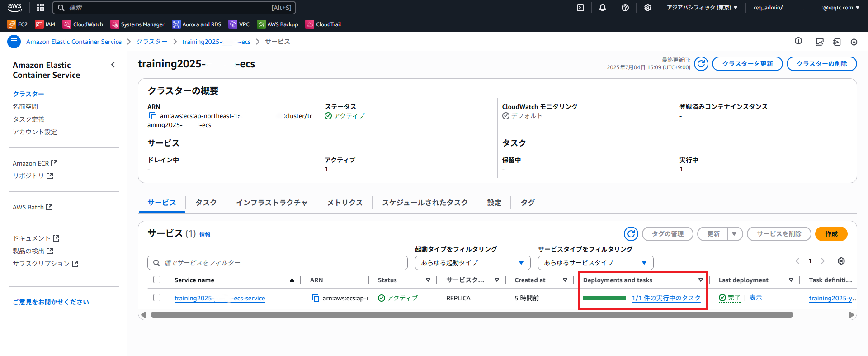Open the training2025 ecs-service link
Image resolution: width=868 pixels, height=356 pixels.
pyautogui.click(x=220, y=298)
